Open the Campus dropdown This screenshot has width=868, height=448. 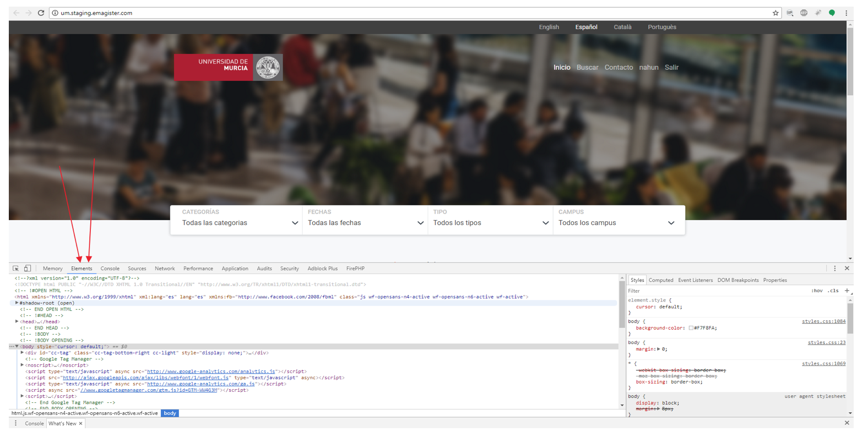[619, 220]
